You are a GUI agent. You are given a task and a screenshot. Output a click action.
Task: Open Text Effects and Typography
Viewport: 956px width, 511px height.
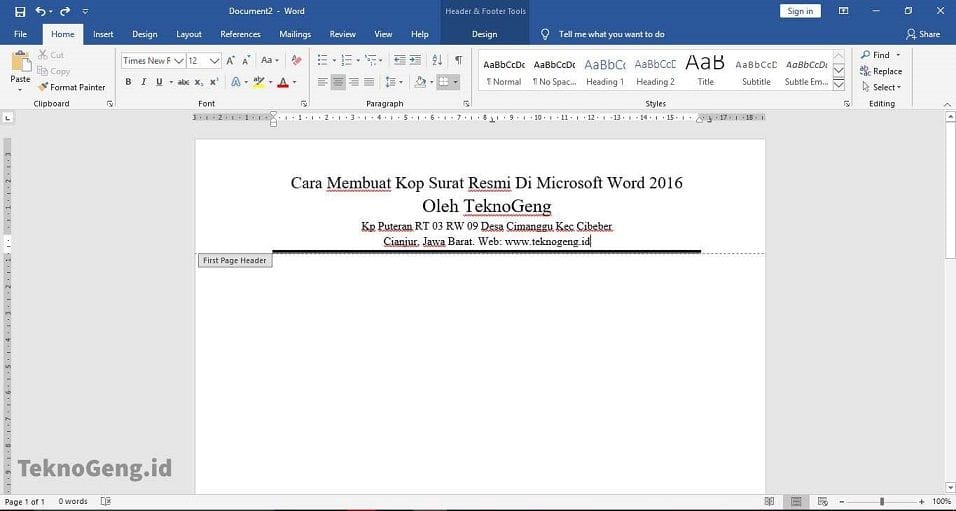[235, 82]
